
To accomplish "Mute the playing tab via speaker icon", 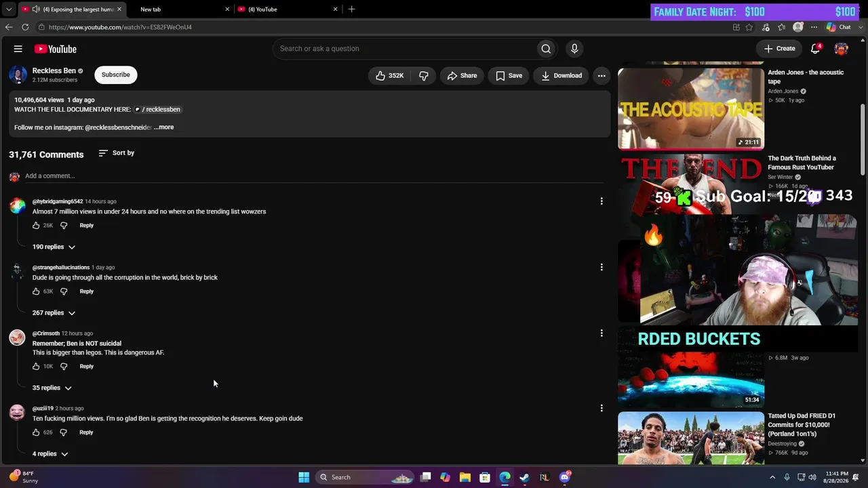I will [x=35, y=9].
